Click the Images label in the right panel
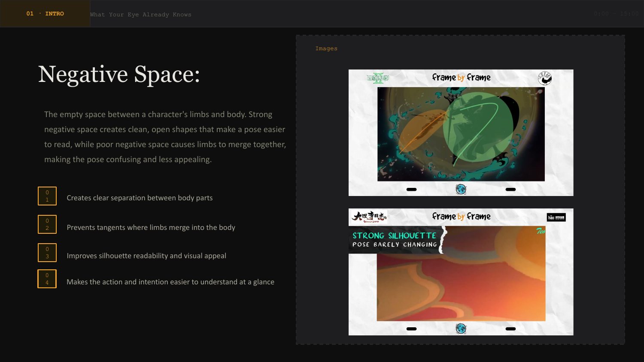The width and height of the screenshot is (644, 362). click(x=326, y=48)
